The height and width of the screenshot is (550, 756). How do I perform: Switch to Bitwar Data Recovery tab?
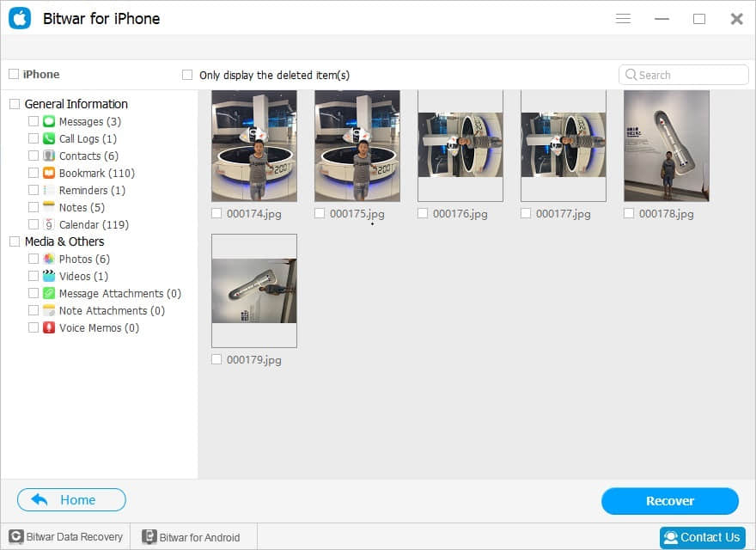[65, 537]
